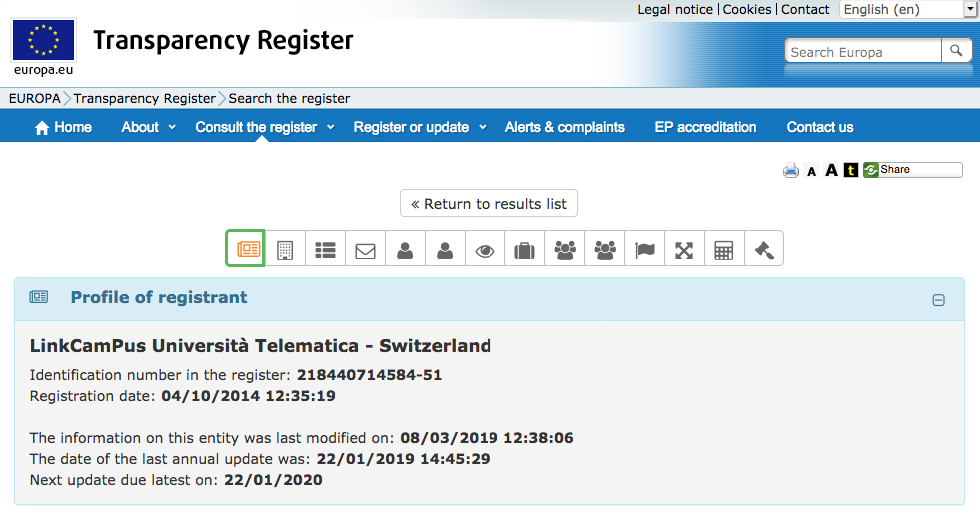Select the list icon in the section toolbar
The height and width of the screenshot is (518, 980).
click(325, 250)
